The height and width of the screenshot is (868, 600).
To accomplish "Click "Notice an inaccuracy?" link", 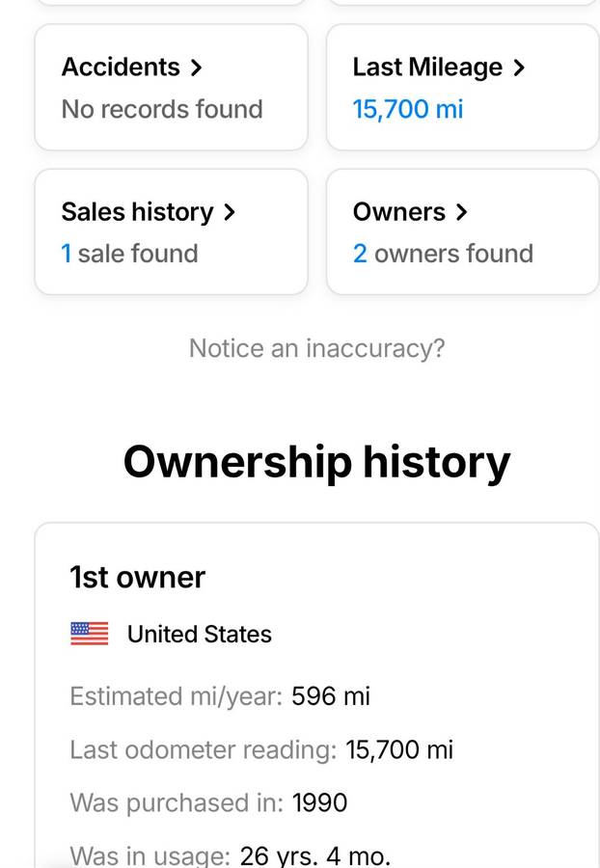I will pyautogui.click(x=316, y=348).
